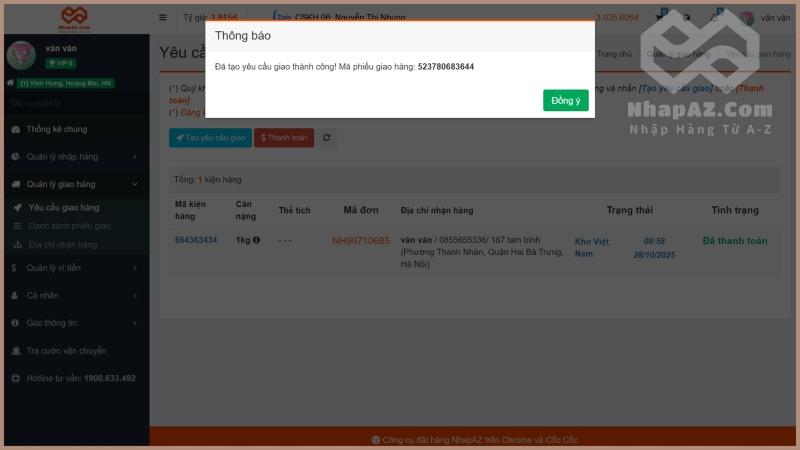Open Danh sách phiếu giao list
This screenshot has height=450, width=800.
click(x=69, y=226)
